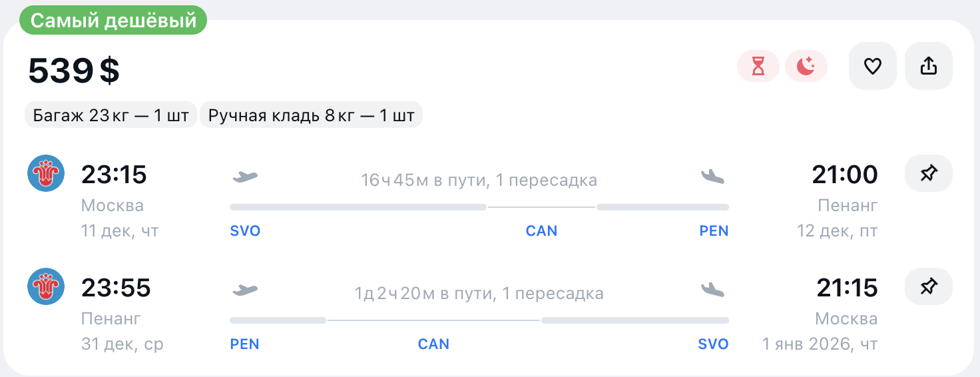Click the share ticket icon
The height and width of the screenshot is (377, 980).
point(928,66)
